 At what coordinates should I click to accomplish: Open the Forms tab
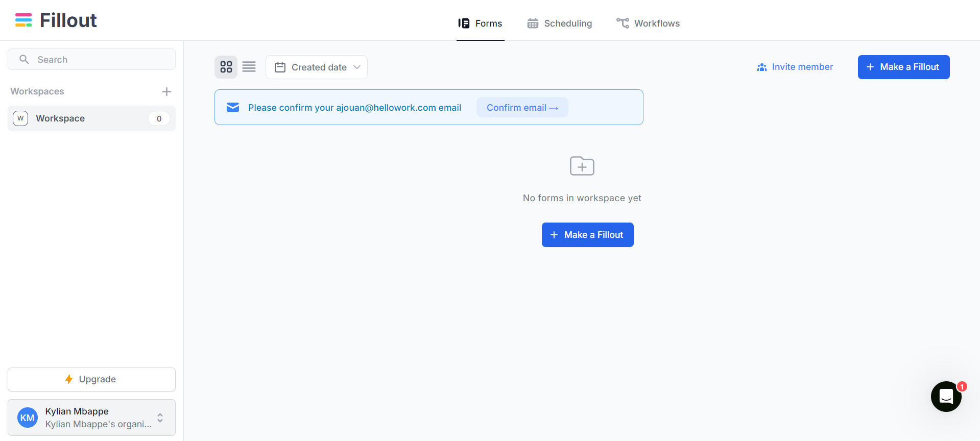point(480,23)
